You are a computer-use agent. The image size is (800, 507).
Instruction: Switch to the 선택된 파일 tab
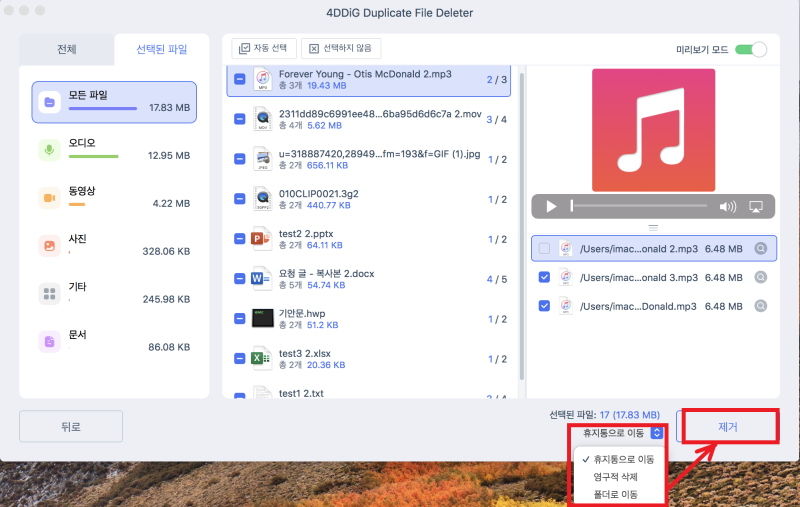point(162,49)
